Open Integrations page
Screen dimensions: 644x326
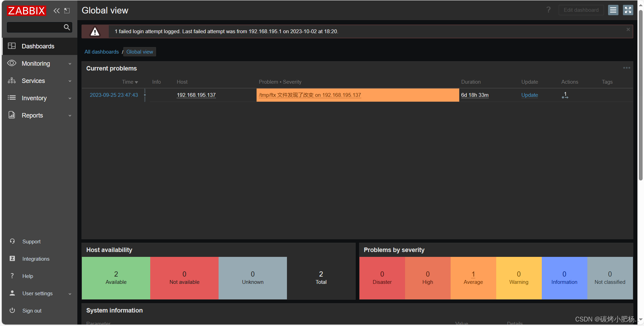(x=36, y=259)
